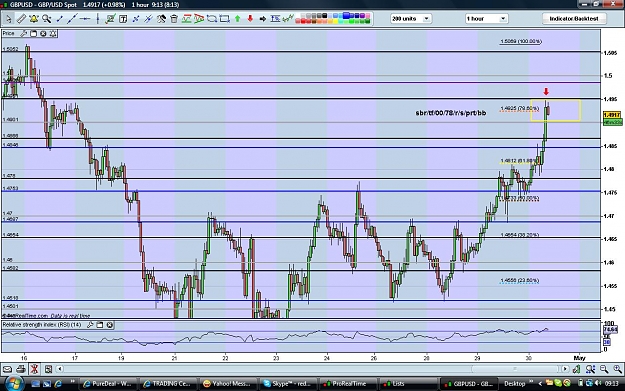Viewport: 625px width, 391px height.
Task: Pick the yellow color swatch
Action: (x=336, y=21)
